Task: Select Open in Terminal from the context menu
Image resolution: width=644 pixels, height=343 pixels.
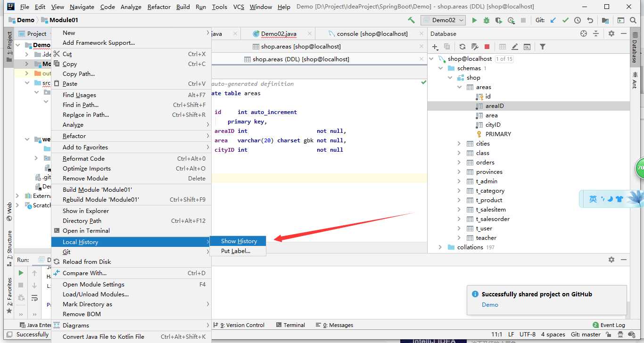Action: coord(131,231)
